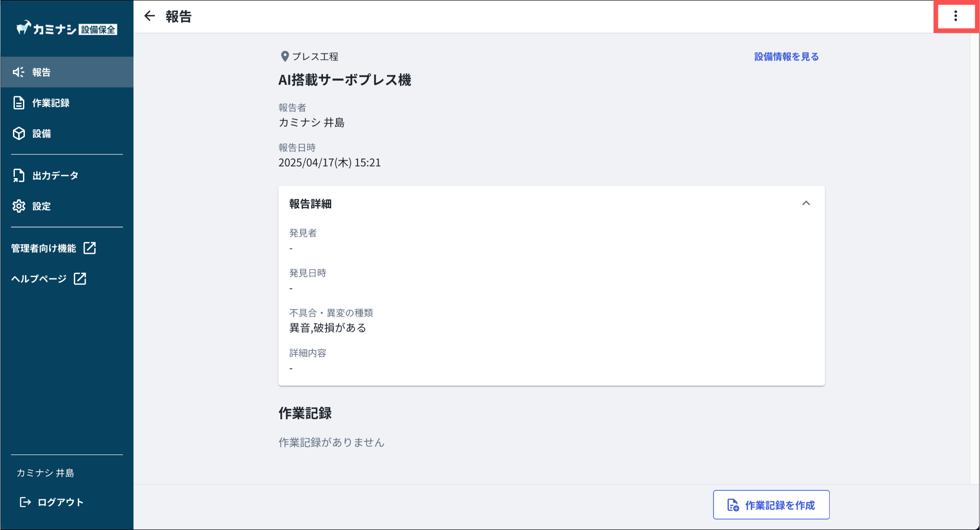980x530 pixels.
Task: Open ヘルプページ link
Action: pyautogui.click(x=49, y=279)
